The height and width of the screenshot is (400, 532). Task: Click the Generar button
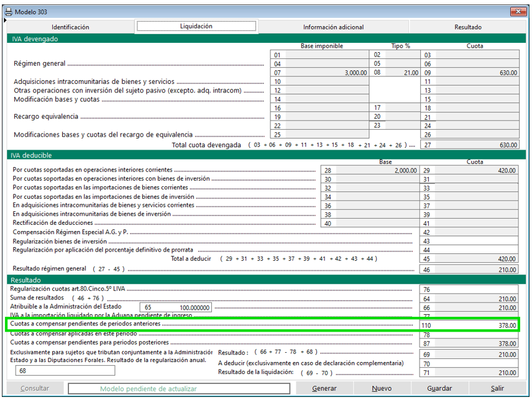tap(324, 388)
